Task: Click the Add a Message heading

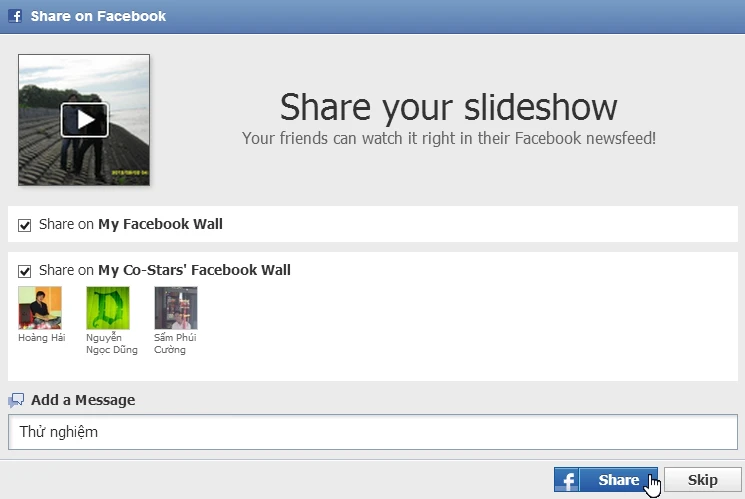Action: point(83,400)
